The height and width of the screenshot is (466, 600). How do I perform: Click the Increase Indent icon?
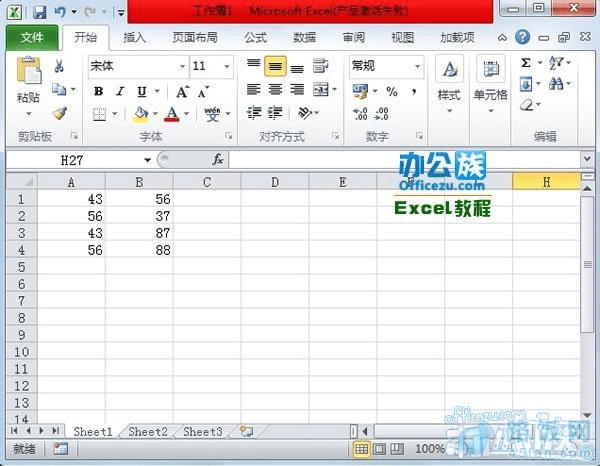point(275,113)
